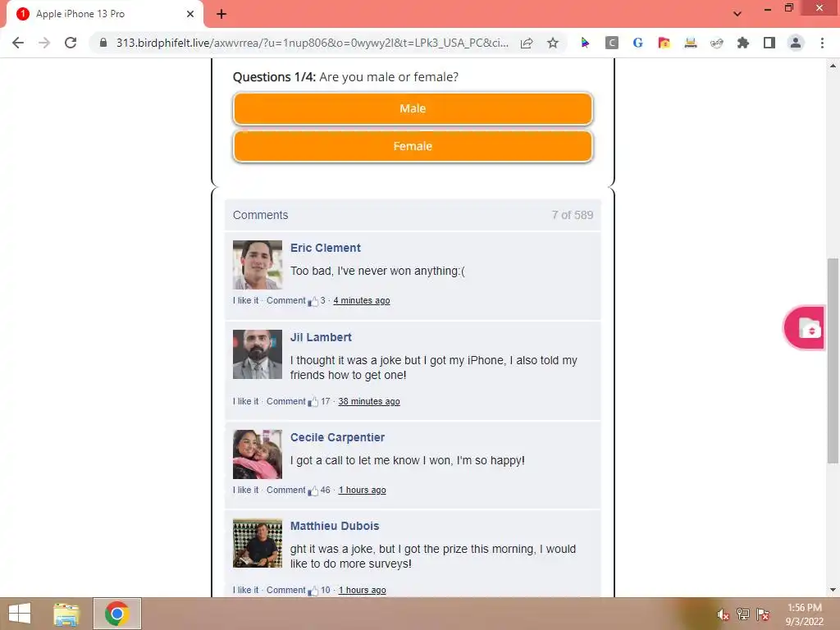The width and height of the screenshot is (840, 630).
Task: Click the '7 of 589' comments count
Action: [572, 216]
